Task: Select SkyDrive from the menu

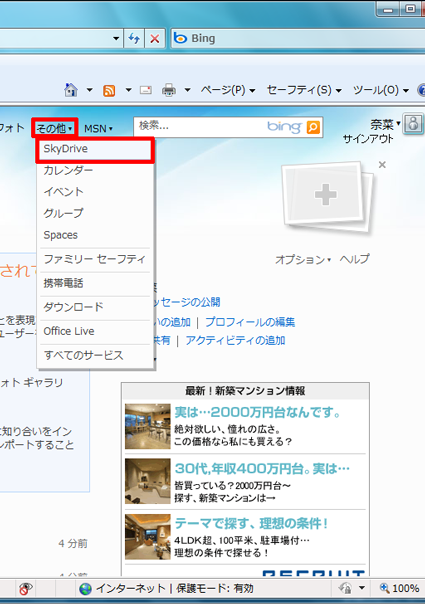Action: (95, 149)
